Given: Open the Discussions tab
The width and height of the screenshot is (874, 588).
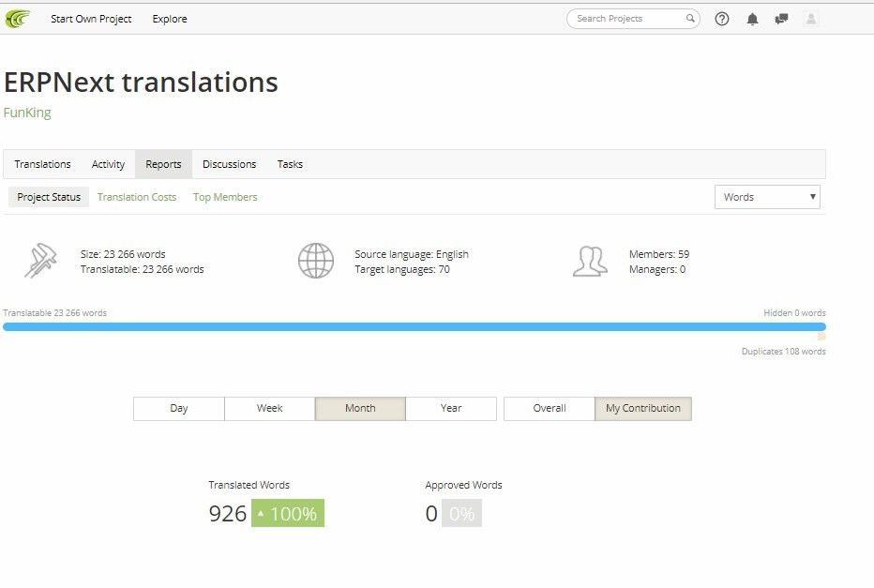Looking at the screenshot, I should (229, 164).
